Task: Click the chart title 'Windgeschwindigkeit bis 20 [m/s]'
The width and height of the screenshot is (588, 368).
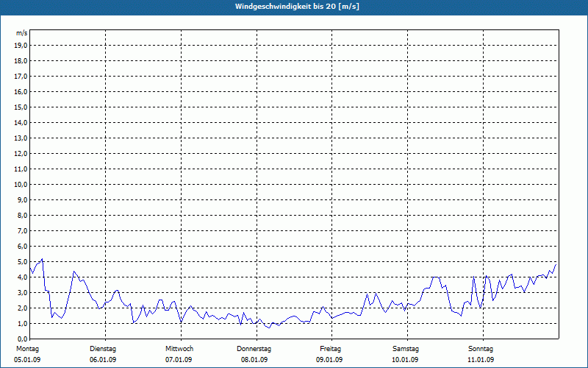Action: pyautogui.click(x=297, y=7)
